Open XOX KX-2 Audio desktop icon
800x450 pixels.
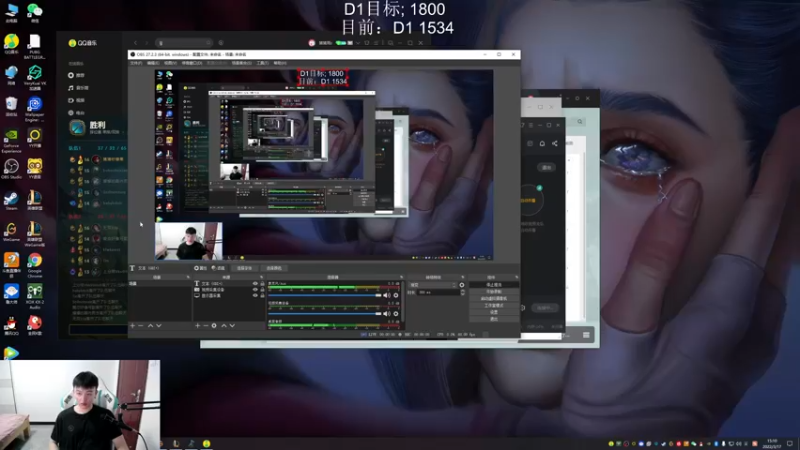point(35,297)
